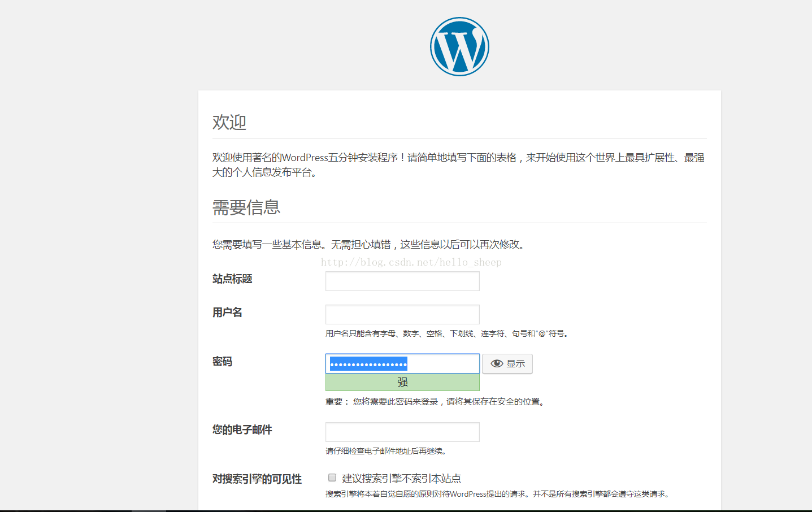Click the 您的电子邮件 email input field
Viewport: 812px width, 512px height.
point(402,432)
